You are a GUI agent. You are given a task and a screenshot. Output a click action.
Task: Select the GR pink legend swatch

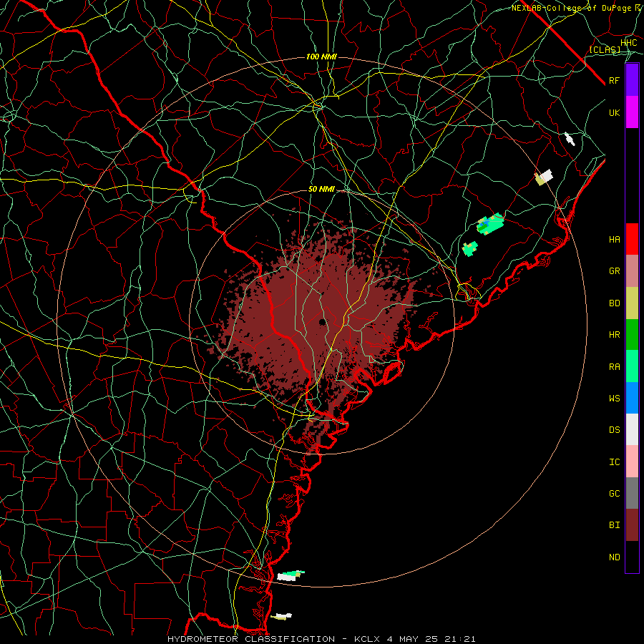click(632, 270)
